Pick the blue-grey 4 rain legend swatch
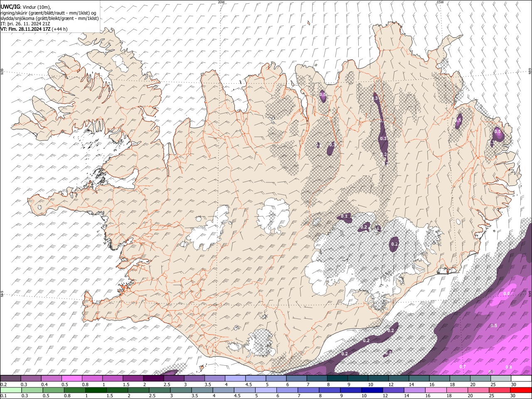 [223, 390]
